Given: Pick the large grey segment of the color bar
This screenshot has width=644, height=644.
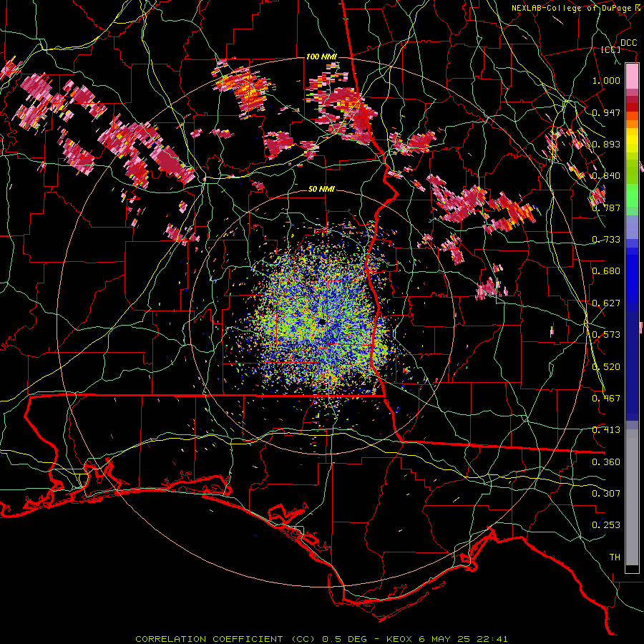Looking at the screenshot, I should [632, 497].
